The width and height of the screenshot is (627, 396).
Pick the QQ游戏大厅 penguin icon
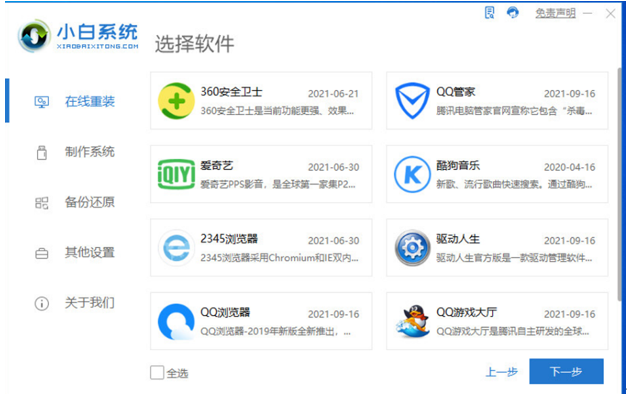point(412,322)
